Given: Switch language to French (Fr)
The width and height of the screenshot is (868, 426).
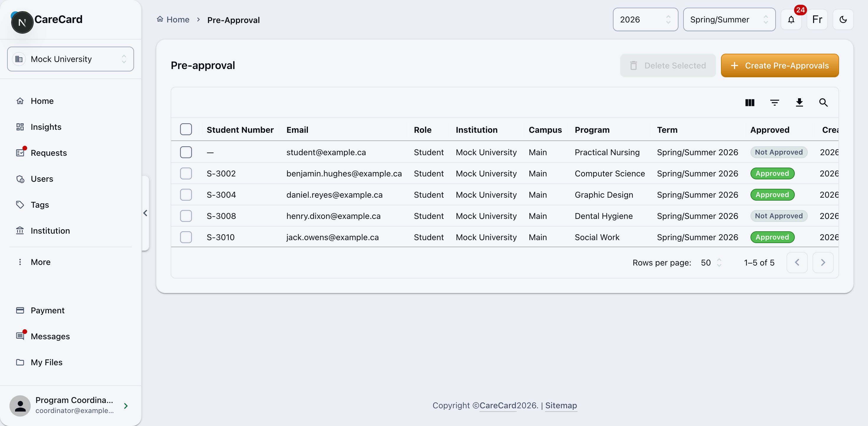Looking at the screenshot, I should pyautogui.click(x=817, y=19).
